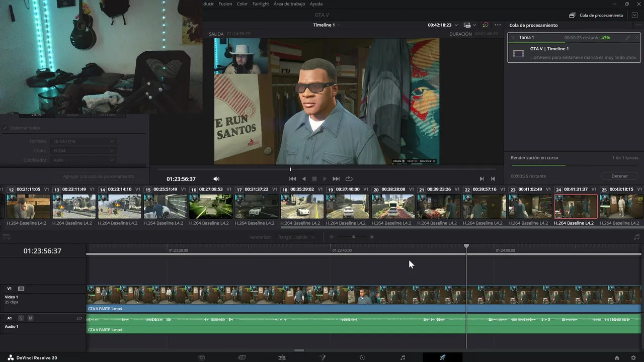Jump to first frame in the viewer

(293, 178)
